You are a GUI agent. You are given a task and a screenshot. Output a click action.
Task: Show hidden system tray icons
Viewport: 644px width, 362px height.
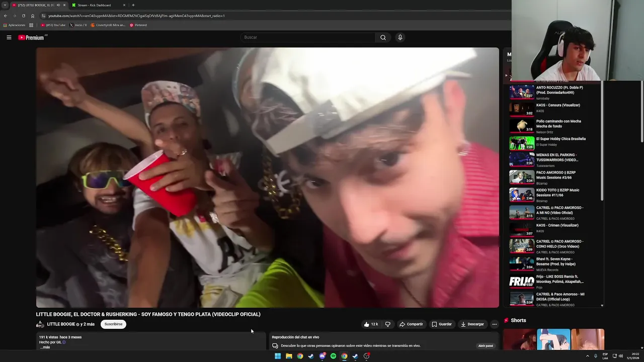pos(587,356)
